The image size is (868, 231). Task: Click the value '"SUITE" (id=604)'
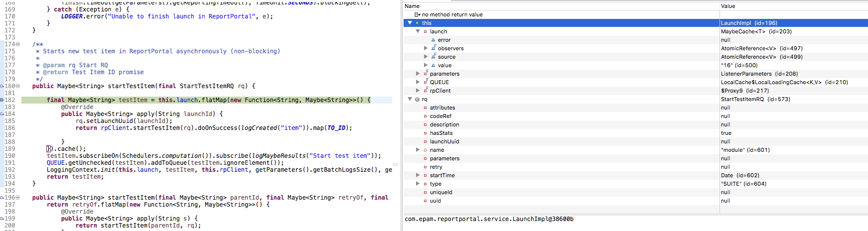tap(743, 184)
